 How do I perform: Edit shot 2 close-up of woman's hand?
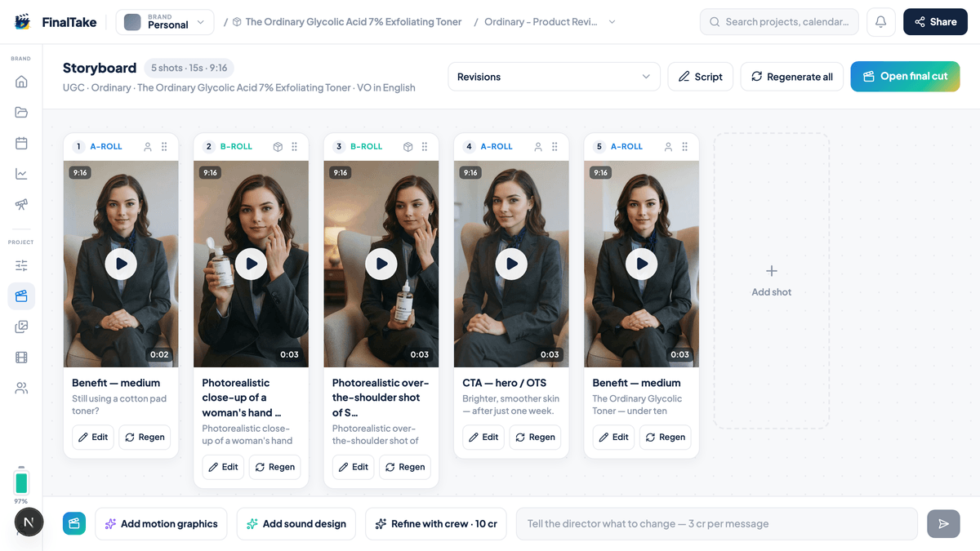[x=223, y=467]
